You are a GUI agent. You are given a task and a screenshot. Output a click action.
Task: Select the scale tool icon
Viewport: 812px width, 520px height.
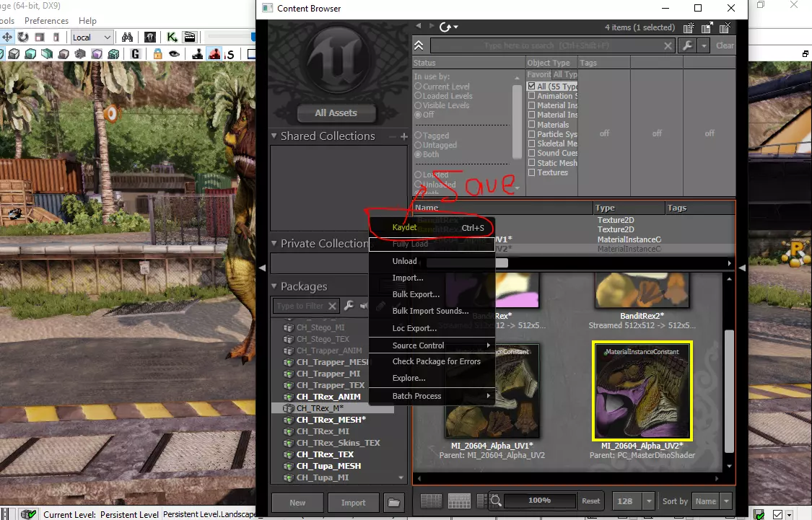pos(40,37)
